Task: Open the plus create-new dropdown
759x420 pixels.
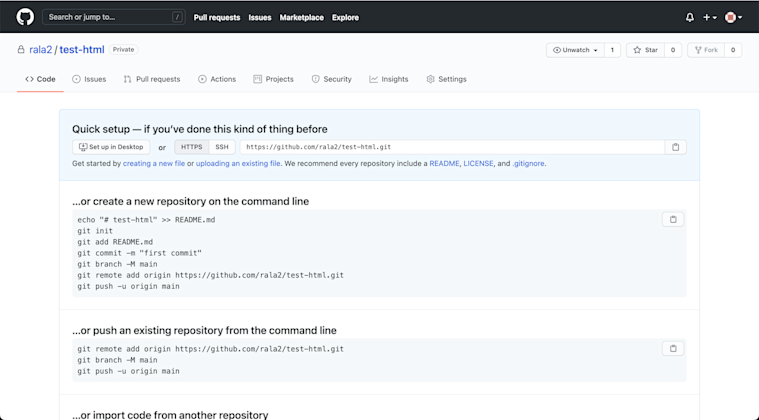Action: (x=710, y=17)
